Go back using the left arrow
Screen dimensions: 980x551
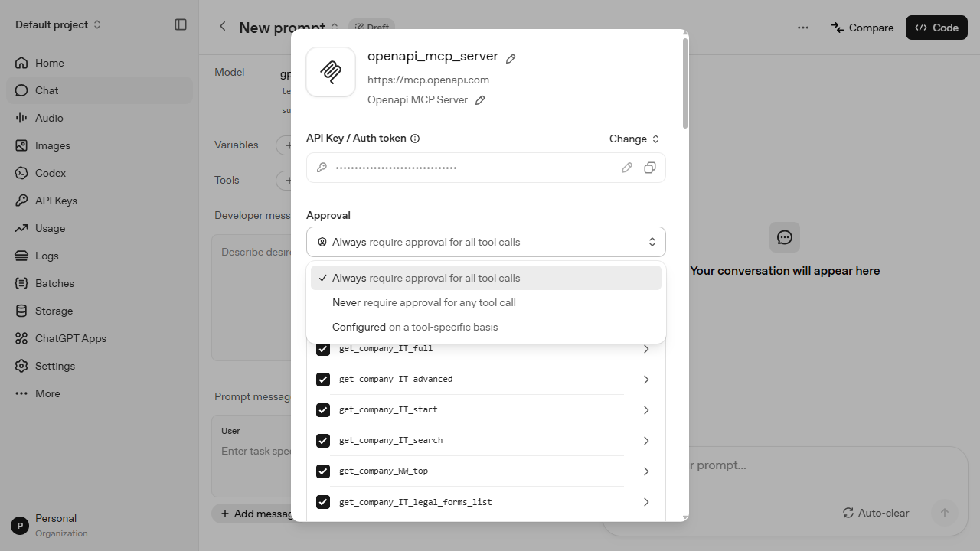pos(223,27)
